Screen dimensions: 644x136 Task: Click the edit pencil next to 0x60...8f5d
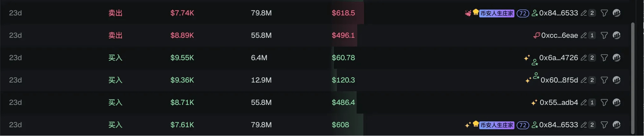[584, 80]
